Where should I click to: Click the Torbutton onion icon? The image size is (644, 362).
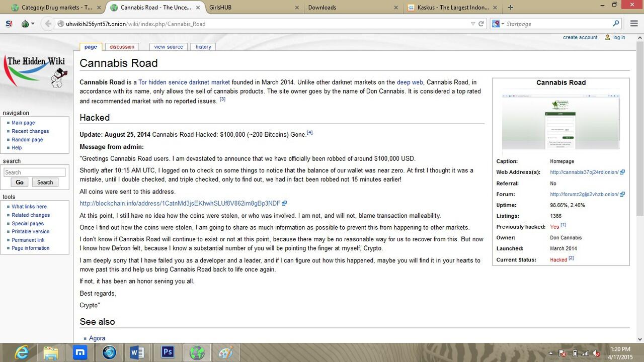coord(26,24)
